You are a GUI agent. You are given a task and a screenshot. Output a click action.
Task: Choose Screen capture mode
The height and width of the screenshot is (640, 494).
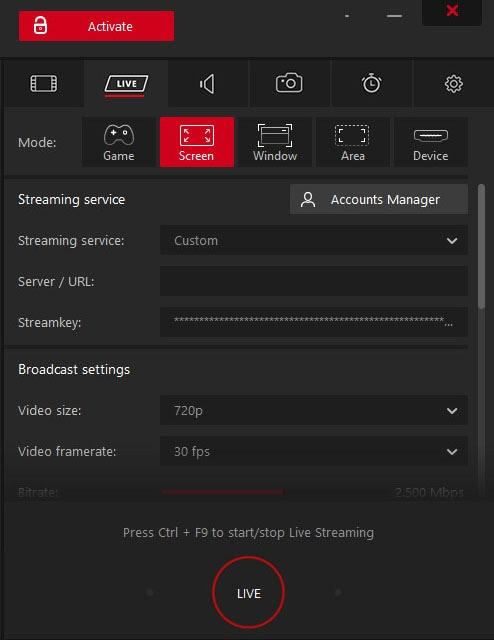click(197, 142)
